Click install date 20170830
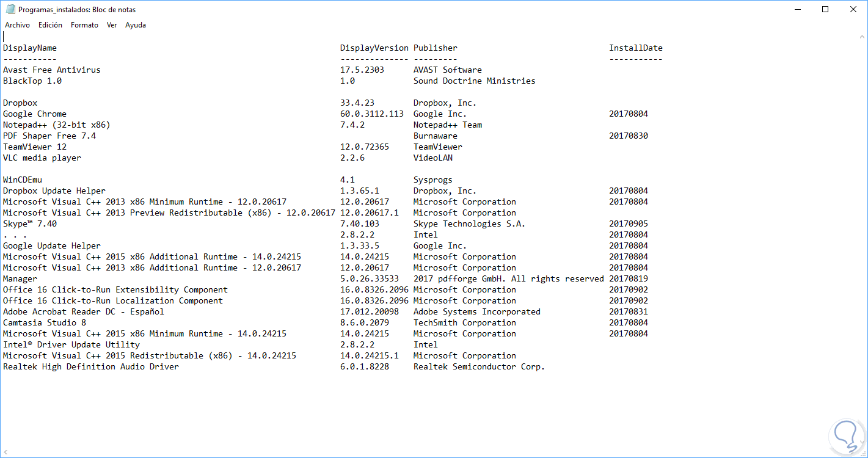Image resolution: width=868 pixels, height=458 pixels. (629, 136)
